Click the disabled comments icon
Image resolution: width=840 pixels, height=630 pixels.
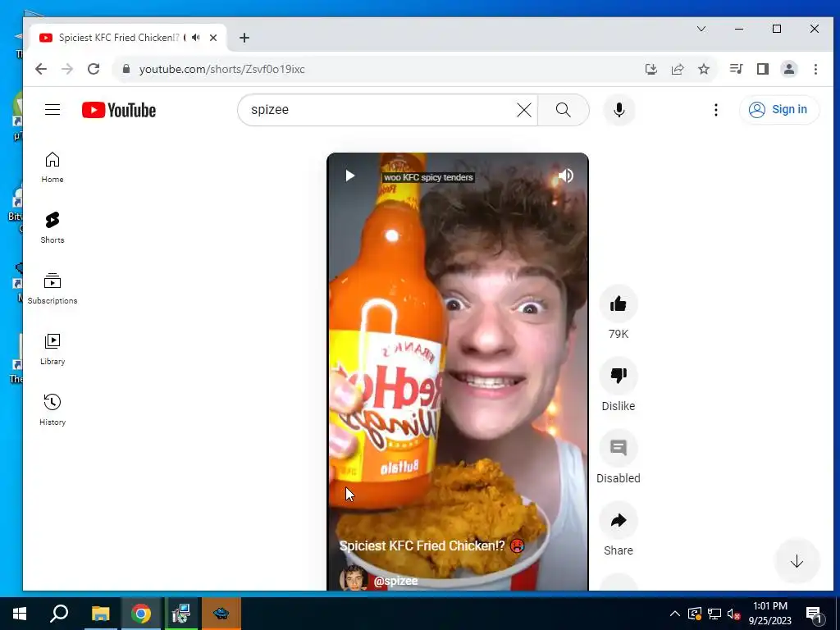tap(619, 448)
